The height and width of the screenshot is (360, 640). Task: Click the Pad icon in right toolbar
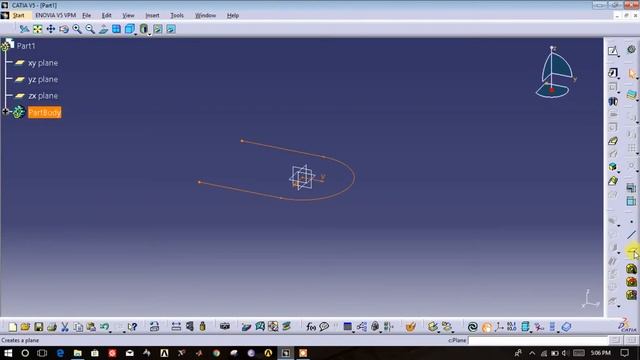(x=612, y=73)
